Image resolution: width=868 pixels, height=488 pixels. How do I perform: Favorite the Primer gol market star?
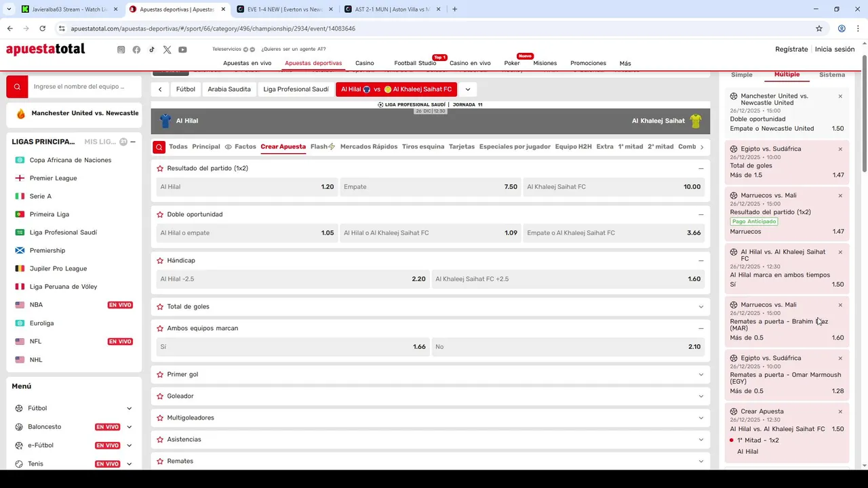click(x=160, y=374)
